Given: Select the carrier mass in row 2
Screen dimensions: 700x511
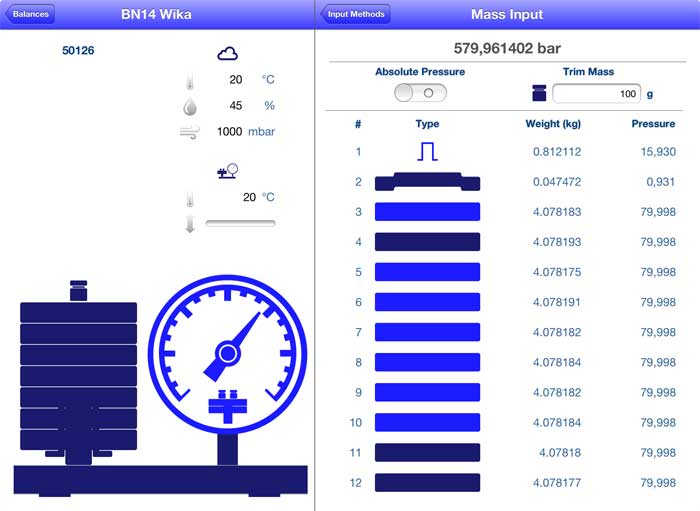Looking at the screenshot, I should 427,182.
